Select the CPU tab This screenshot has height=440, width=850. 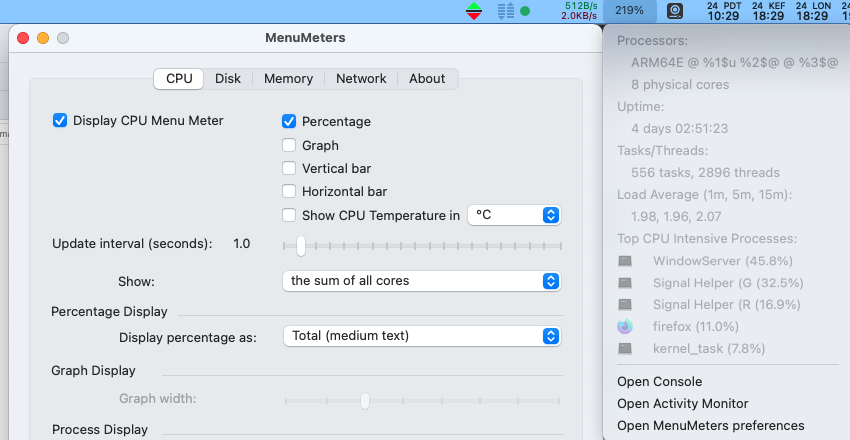[x=179, y=79]
